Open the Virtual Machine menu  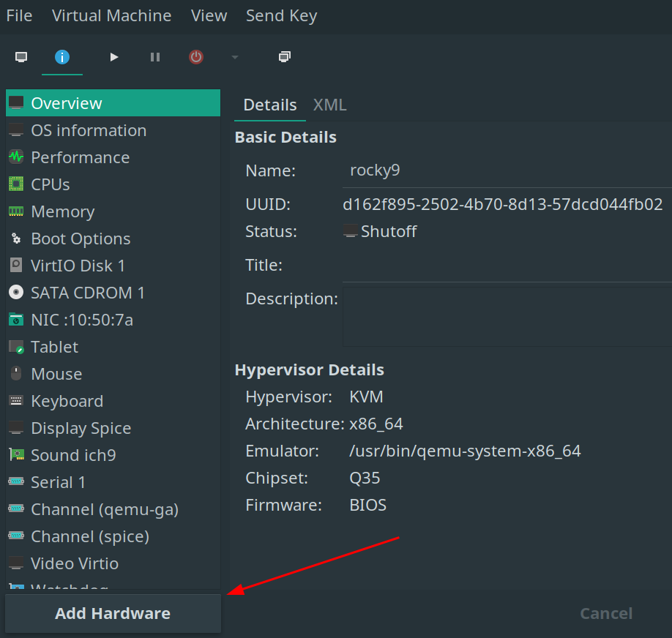[x=112, y=15]
